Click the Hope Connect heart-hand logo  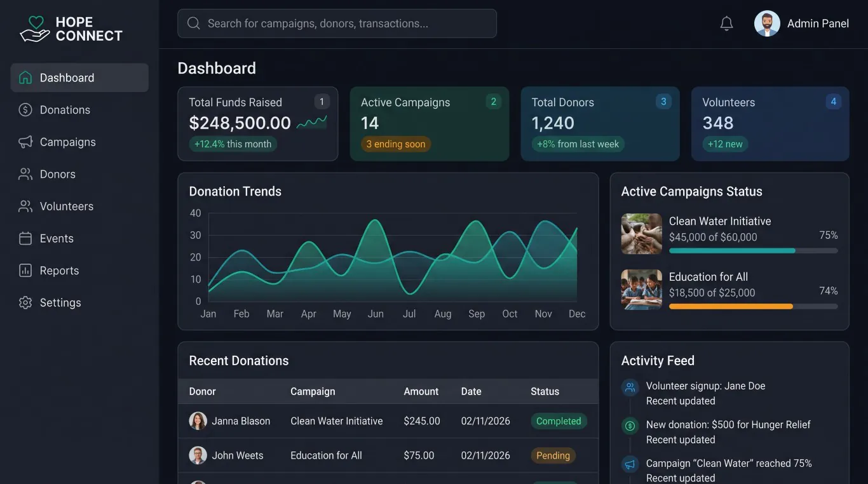tap(34, 29)
